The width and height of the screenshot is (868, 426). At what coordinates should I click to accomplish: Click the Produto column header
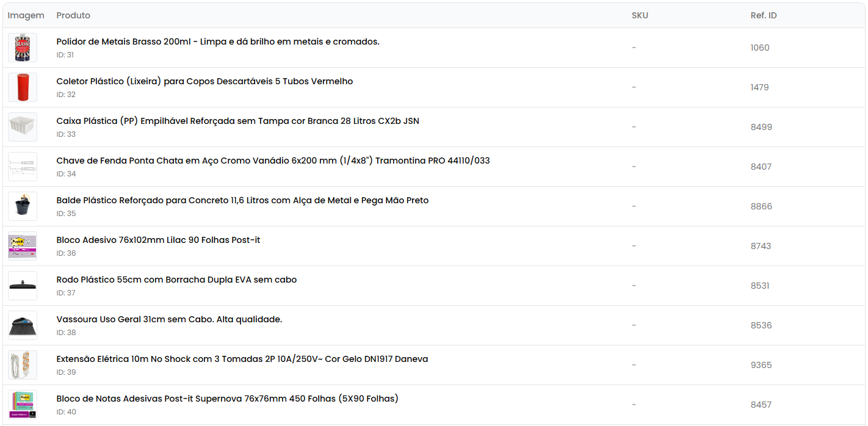(x=73, y=15)
